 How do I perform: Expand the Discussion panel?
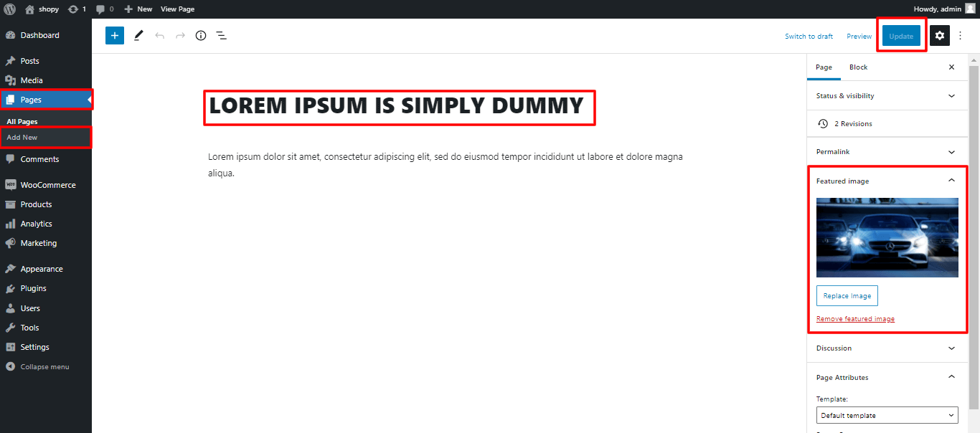[x=887, y=348]
